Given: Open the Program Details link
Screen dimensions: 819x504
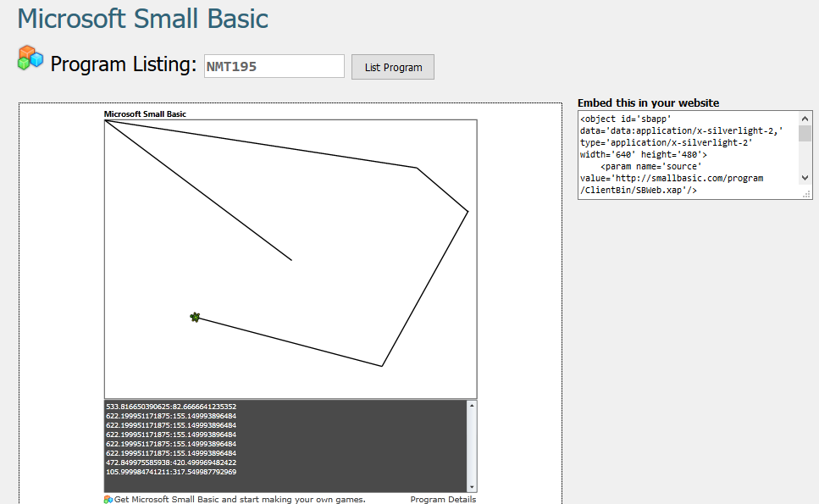Looking at the screenshot, I should coord(443,499).
